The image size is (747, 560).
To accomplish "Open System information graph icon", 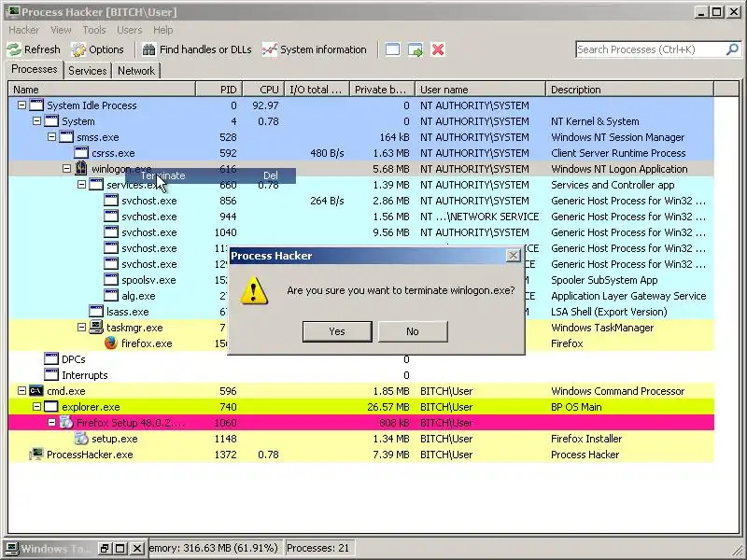I will coord(270,49).
